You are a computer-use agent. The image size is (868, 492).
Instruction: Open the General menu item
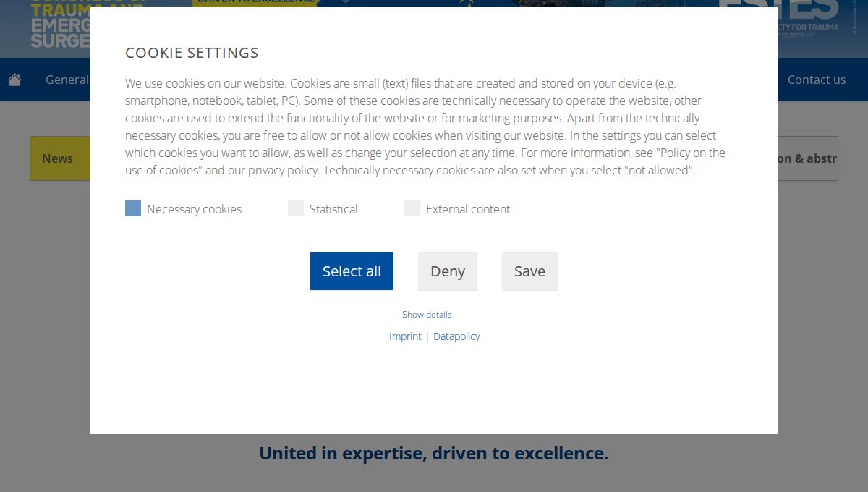(67, 80)
